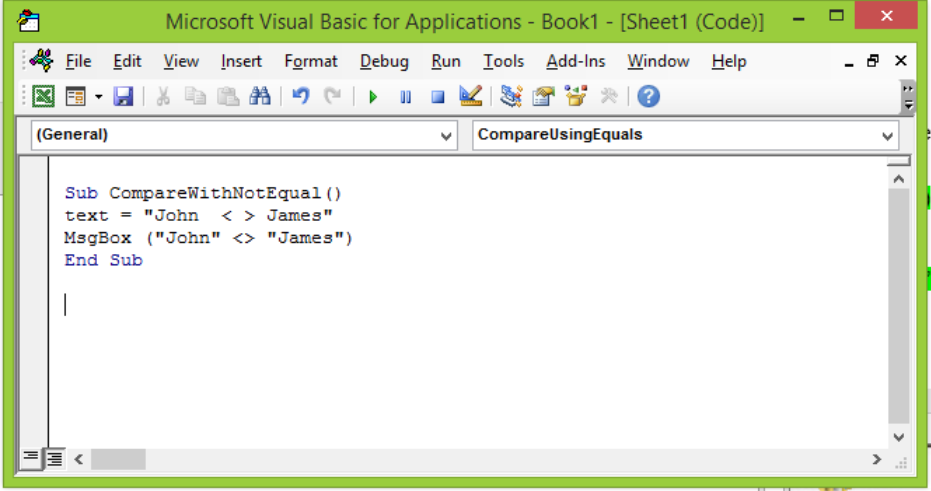Click the Find binoculars icon
931x491 pixels.
click(260, 97)
